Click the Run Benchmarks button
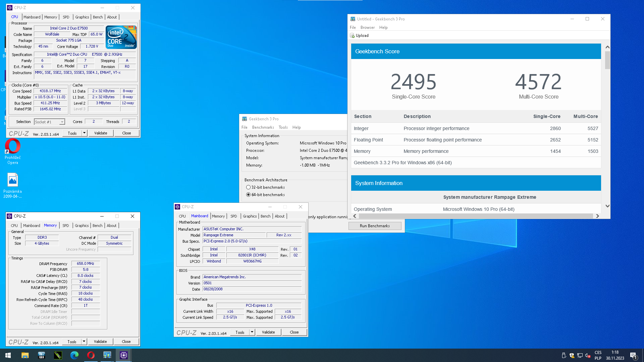This screenshot has height=362, width=644. [x=375, y=226]
